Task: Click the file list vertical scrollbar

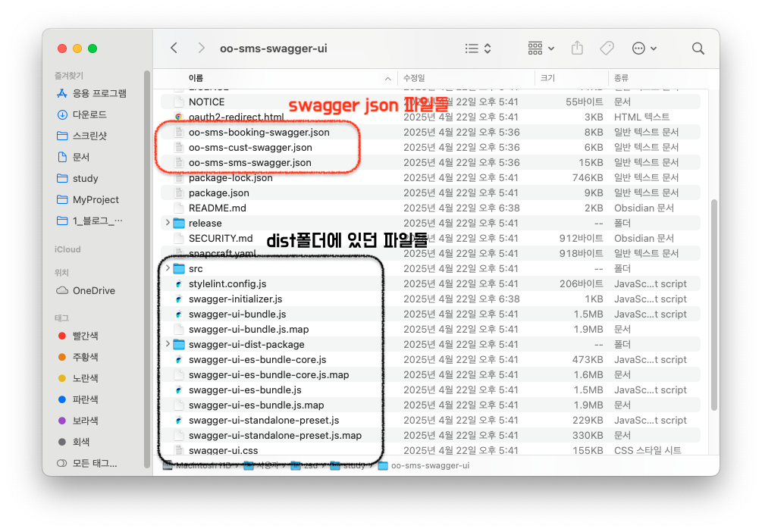Action: 713,305
